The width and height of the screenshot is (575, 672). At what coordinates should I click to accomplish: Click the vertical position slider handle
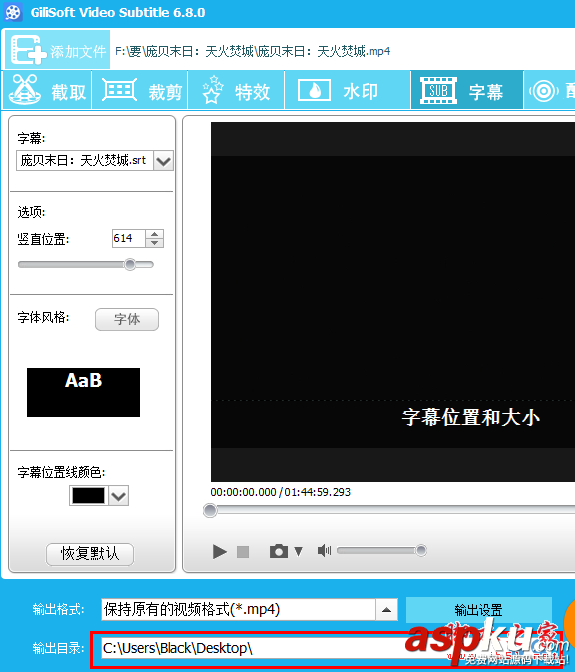[x=130, y=264]
